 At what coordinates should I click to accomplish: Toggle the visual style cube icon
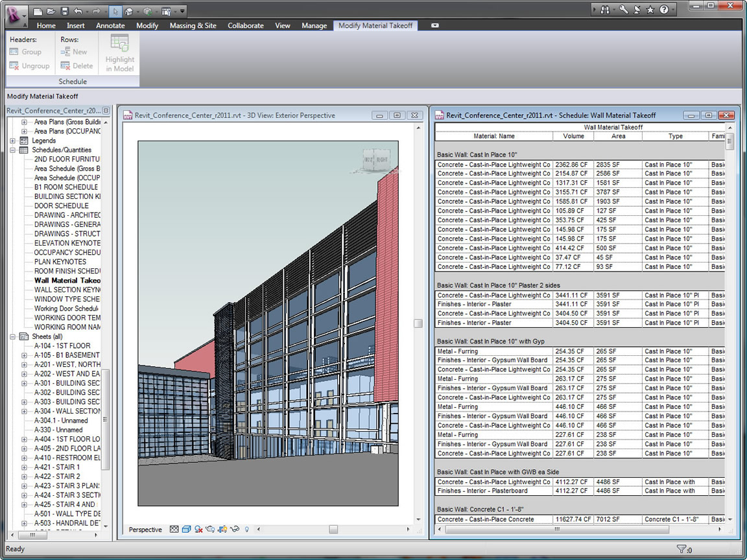click(186, 530)
